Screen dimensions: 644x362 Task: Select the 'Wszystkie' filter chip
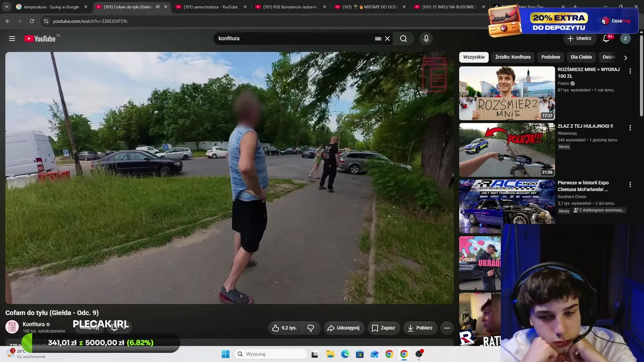point(473,57)
